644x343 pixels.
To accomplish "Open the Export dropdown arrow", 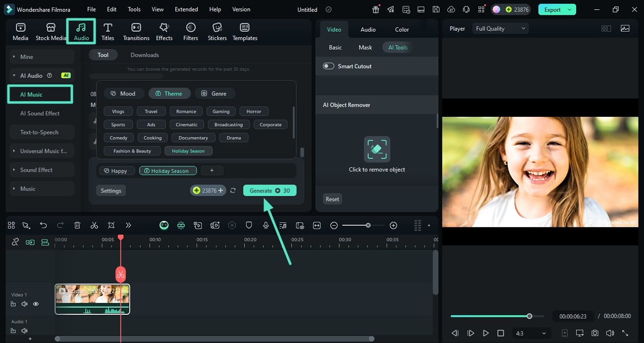I will click(x=570, y=9).
